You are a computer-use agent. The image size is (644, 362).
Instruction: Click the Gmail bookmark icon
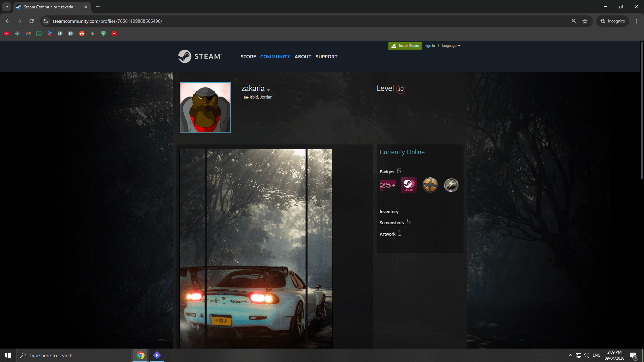pos(28,34)
